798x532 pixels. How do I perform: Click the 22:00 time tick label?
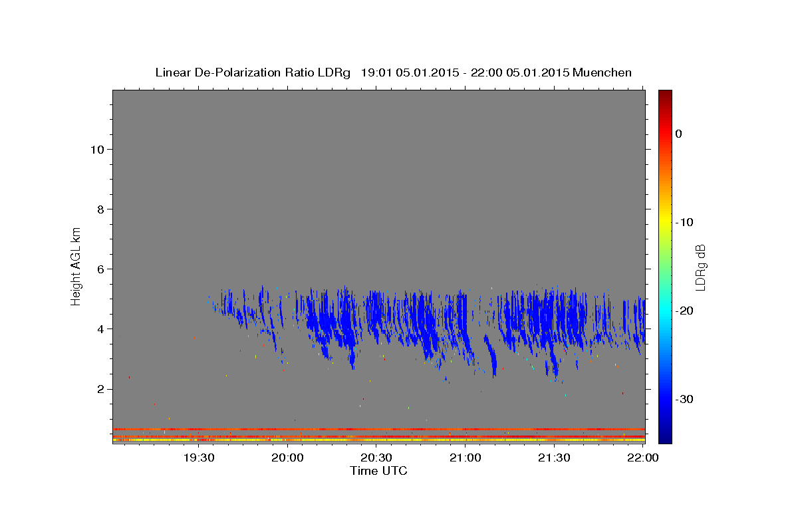642,458
